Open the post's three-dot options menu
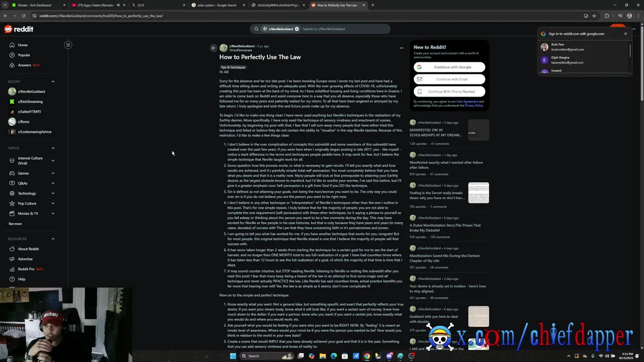644x362 pixels. pyautogui.click(x=401, y=48)
